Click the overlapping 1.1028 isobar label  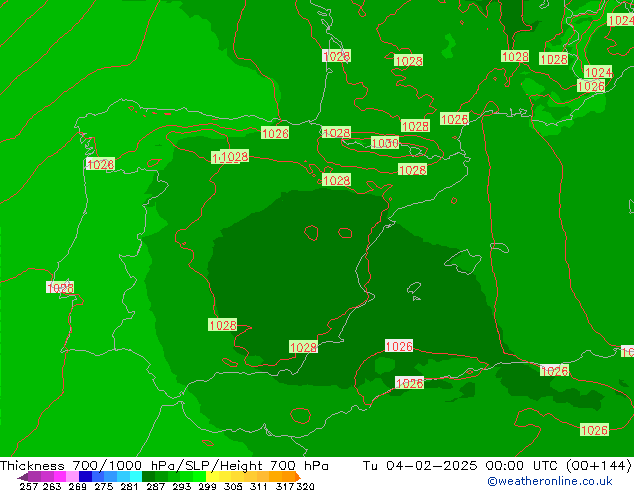tap(230, 156)
